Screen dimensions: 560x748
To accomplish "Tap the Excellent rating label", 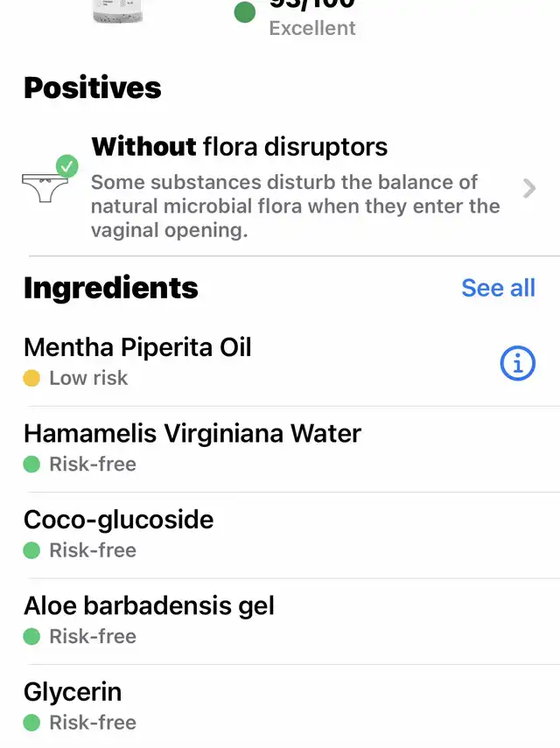I will [312, 28].
